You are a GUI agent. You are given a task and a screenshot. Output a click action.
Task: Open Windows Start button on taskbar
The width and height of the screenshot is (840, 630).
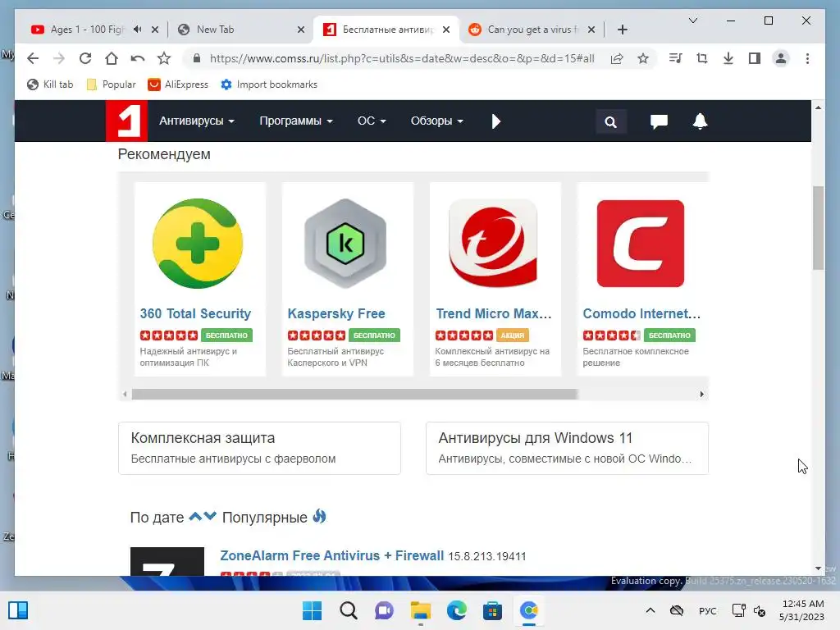click(x=312, y=610)
